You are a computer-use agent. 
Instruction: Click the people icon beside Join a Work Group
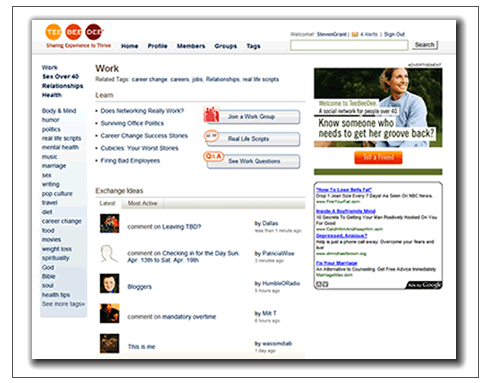[211, 115]
